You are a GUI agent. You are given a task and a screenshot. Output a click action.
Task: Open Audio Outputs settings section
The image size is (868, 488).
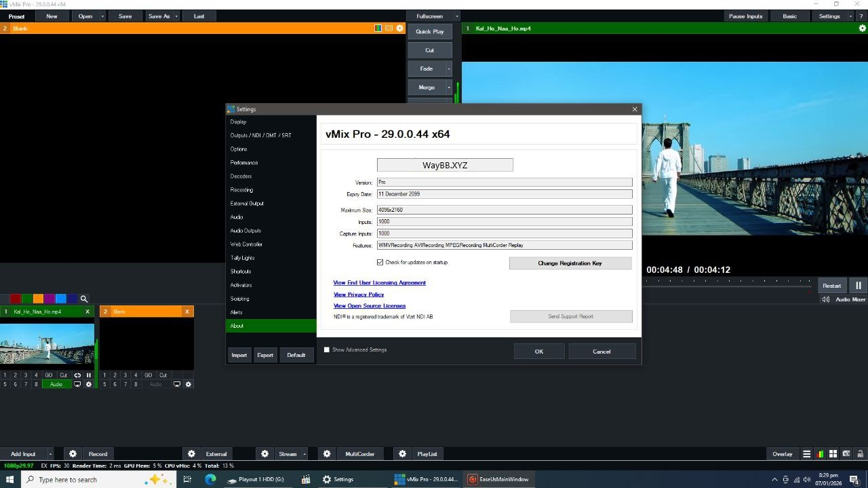coord(246,231)
